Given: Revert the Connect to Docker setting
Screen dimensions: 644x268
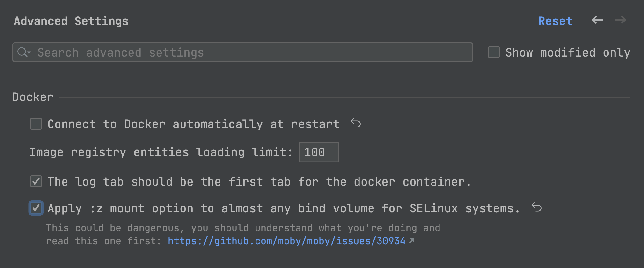Looking at the screenshot, I should pos(356,123).
